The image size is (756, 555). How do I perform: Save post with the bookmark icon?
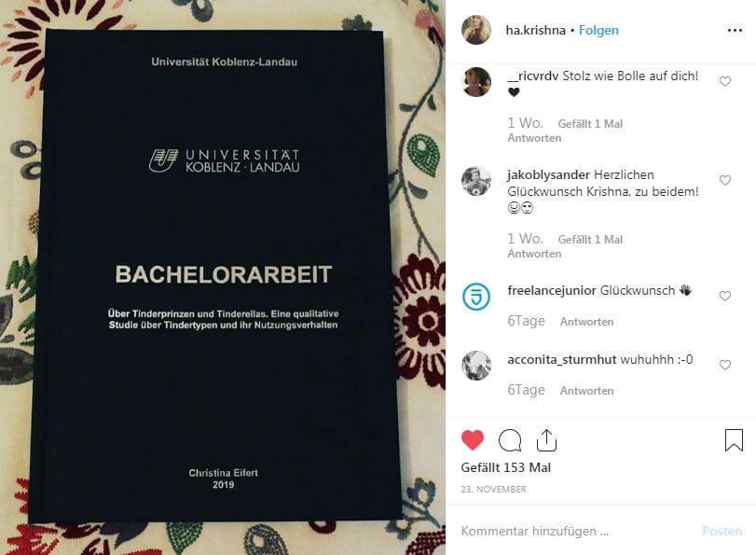tap(734, 440)
